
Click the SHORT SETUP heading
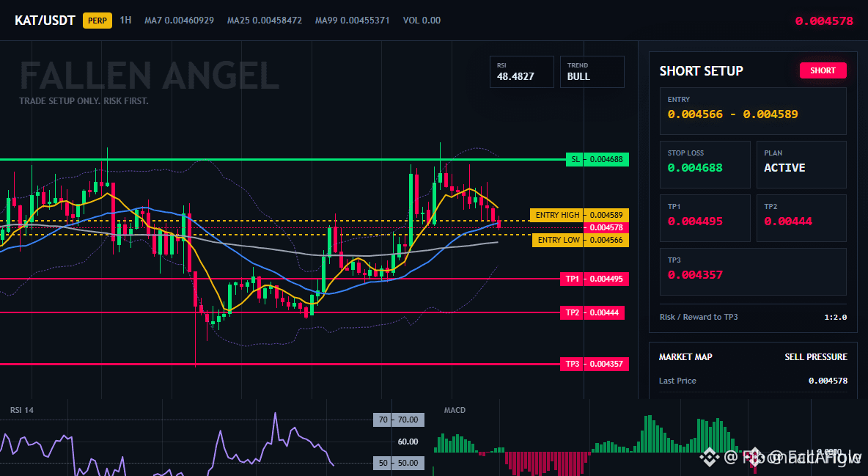[x=701, y=71]
